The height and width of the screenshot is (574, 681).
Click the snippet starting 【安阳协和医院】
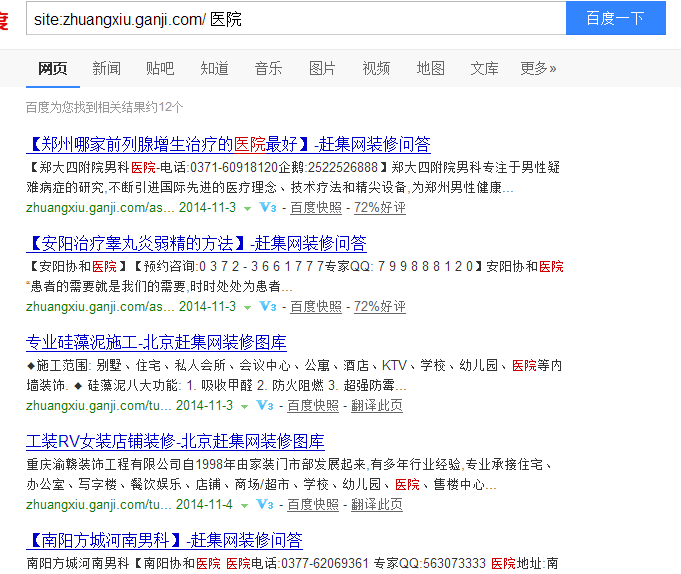click(295, 277)
